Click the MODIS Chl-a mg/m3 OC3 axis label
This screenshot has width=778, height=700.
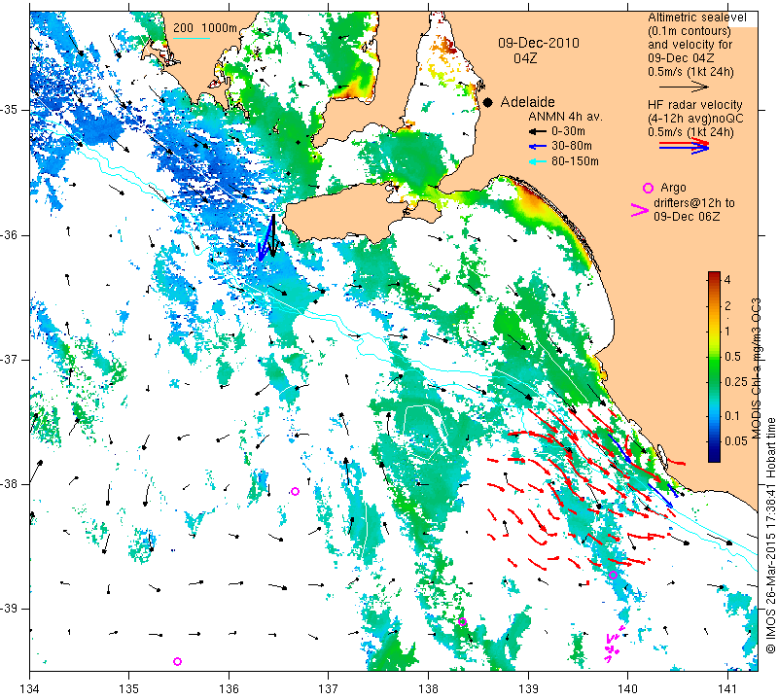click(756, 368)
